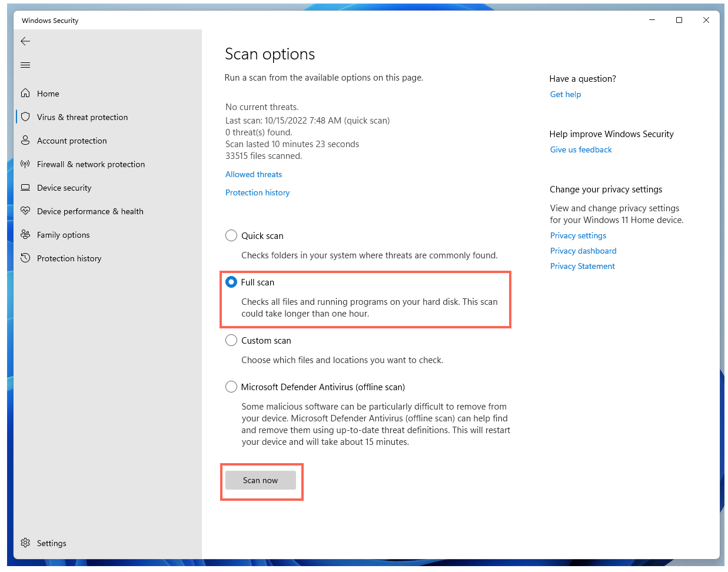This screenshot has height=572, width=728.
Task: Go back using the back arrow
Action: (25, 41)
